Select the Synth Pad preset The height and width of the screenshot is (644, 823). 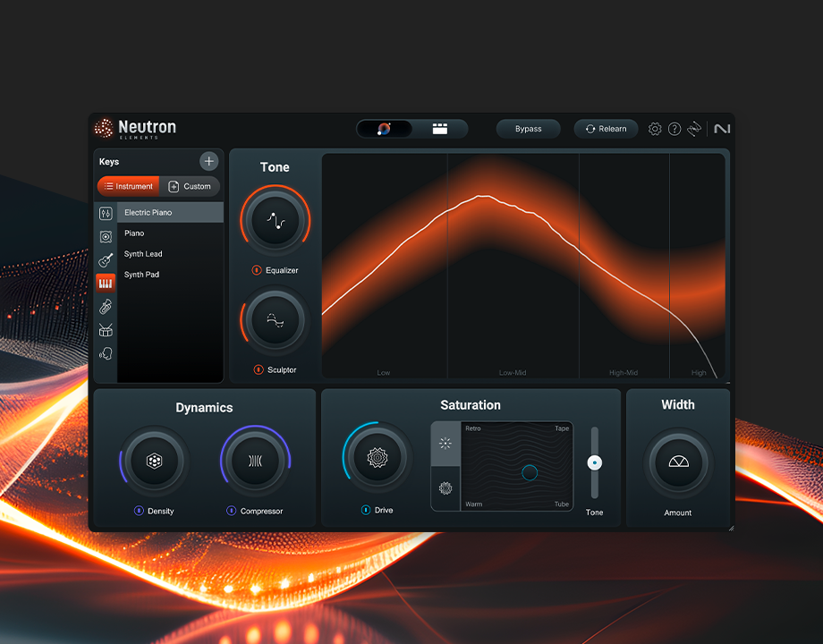[141, 275]
